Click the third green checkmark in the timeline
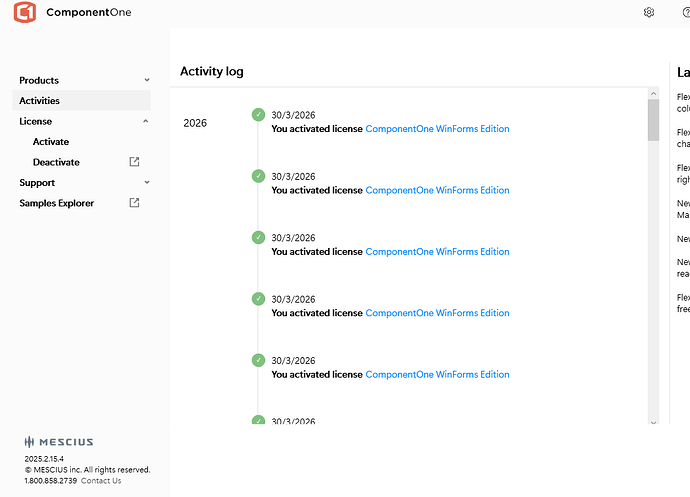The width and height of the screenshot is (690, 497). [258, 238]
